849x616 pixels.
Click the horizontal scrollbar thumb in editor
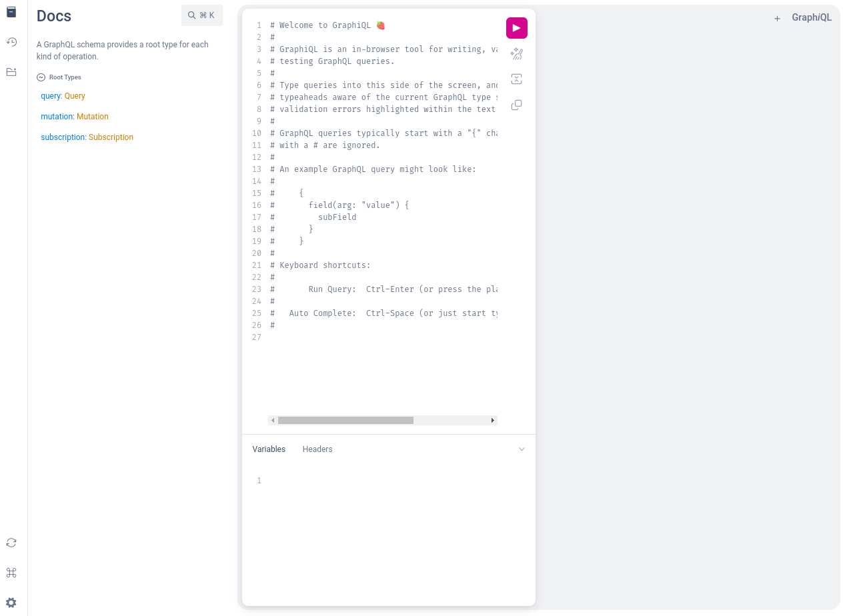(x=345, y=420)
